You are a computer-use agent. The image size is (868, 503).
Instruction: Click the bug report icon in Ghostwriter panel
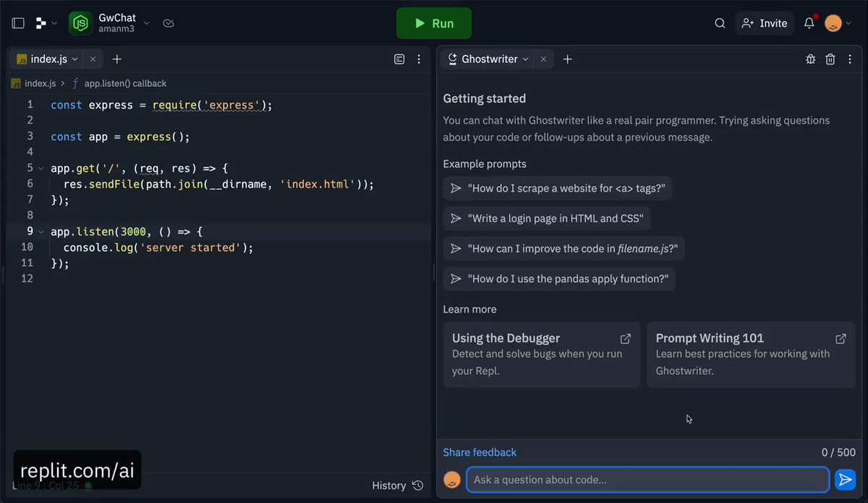click(810, 59)
